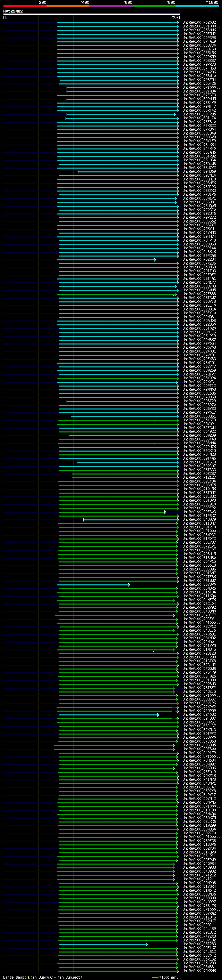The height and width of the screenshot is (980, 222).
Task: Select hit label UniRef100_Q05FZ6
Action: pyautogui.click(x=199, y=84)
